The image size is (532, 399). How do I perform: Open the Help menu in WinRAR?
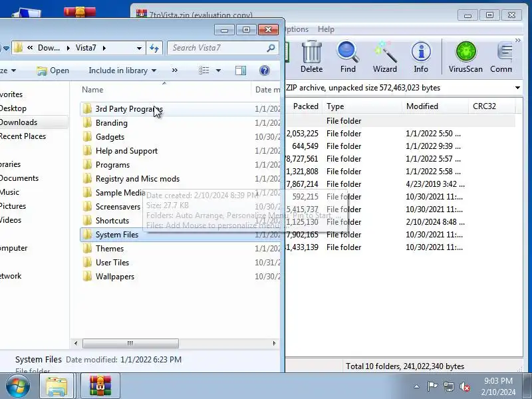(x=326, y=29)
